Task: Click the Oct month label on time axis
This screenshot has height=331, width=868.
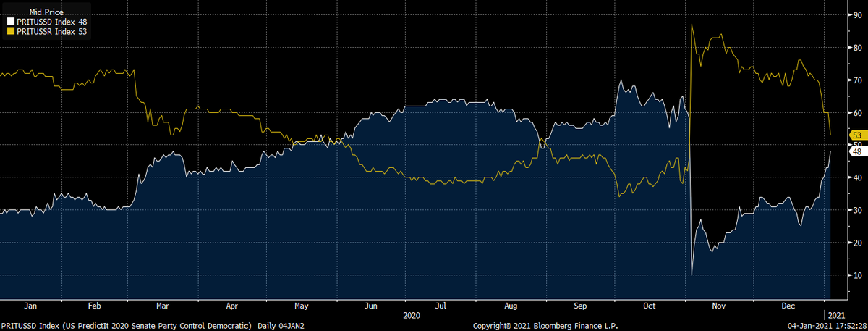Action: 649,306
